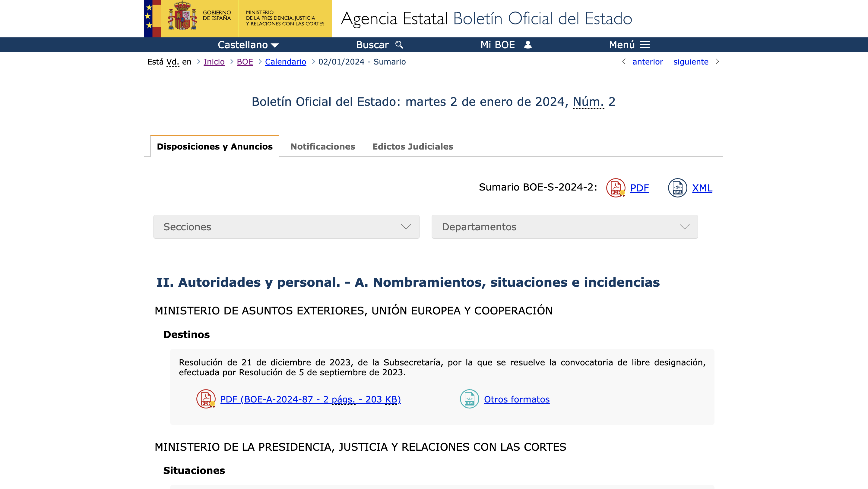Switch to the Edictos Judiciales tab
Image resolution: width=868 pixels, height=489 pixels.
coord(412,147)
